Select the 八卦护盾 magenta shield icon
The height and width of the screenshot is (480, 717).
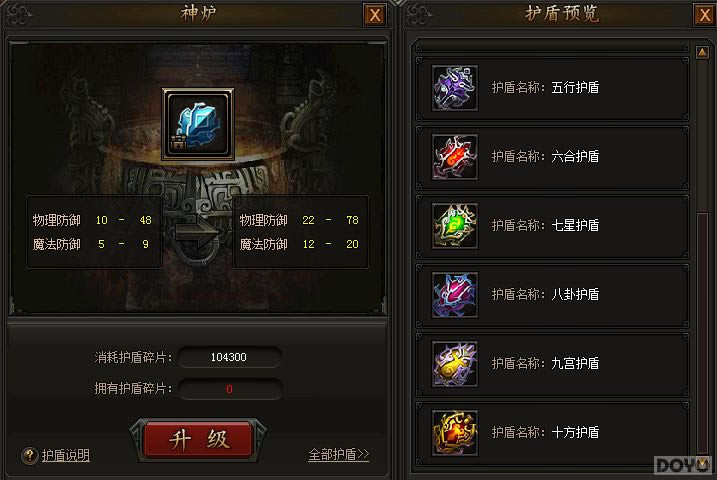click(x=455, y=295)
